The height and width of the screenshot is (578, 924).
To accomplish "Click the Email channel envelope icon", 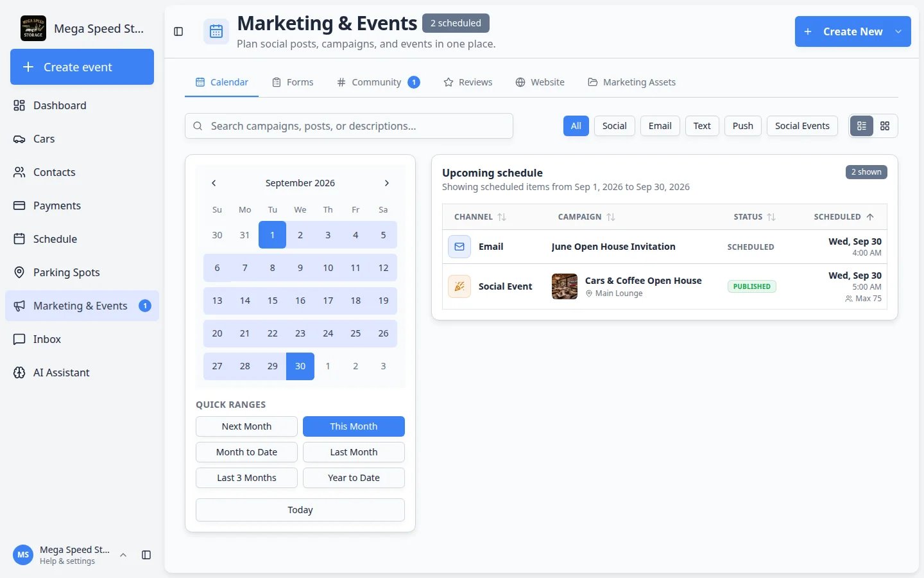I will (x=459, y=247).
